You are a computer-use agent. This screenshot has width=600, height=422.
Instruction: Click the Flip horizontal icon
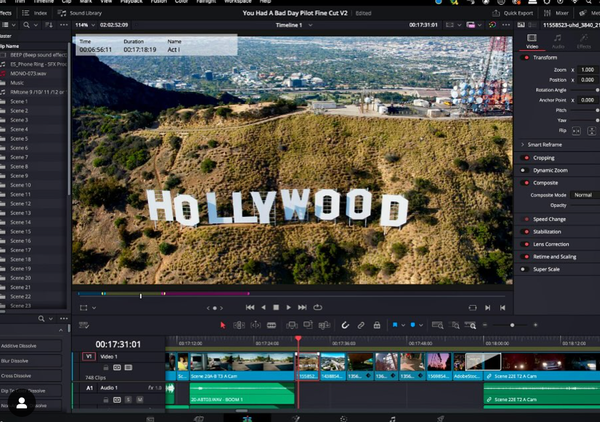point(576,131)
